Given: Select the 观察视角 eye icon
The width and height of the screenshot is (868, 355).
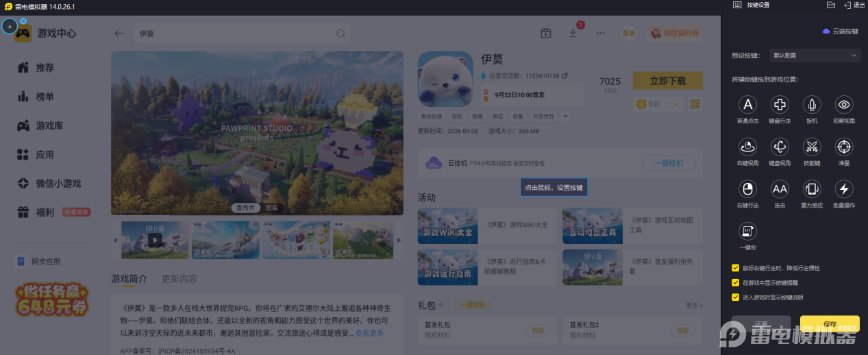Looking at the screenshot, I should [x=844, y=105].
